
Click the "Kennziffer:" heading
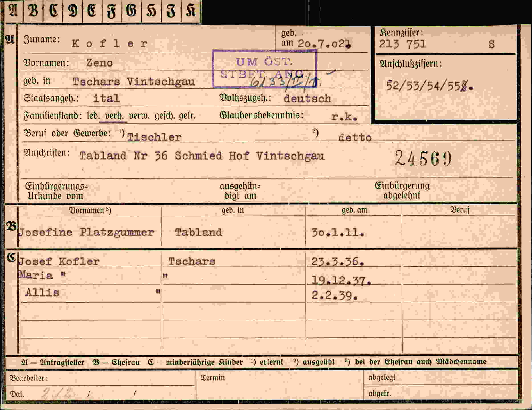pyautogui.click(x=401, y=33)
